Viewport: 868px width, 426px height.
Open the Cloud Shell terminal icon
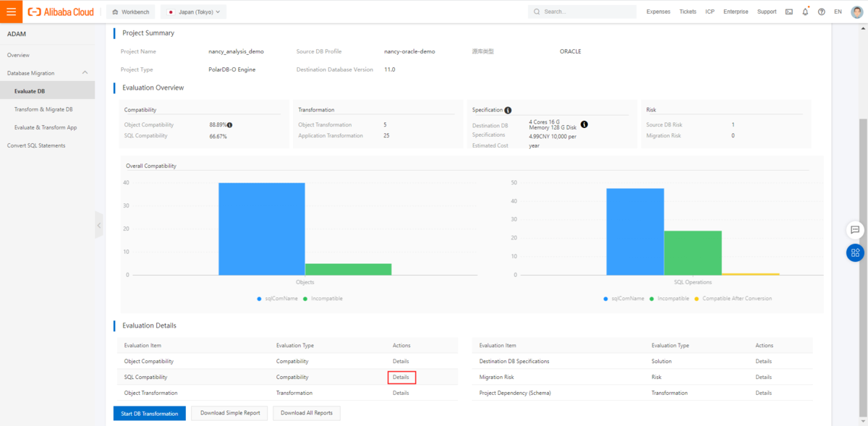788,12
